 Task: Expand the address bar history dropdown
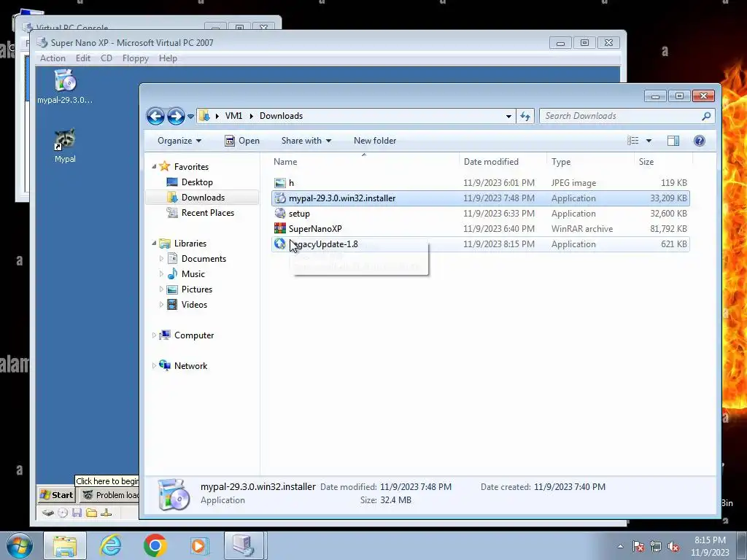(x=508, y=116)
